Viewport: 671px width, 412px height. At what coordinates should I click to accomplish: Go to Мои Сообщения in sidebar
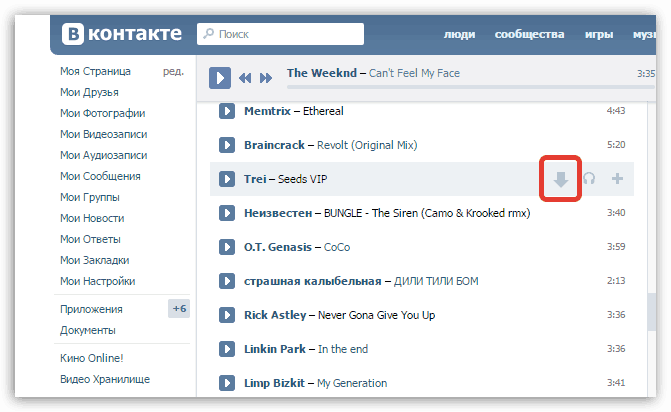100,176
